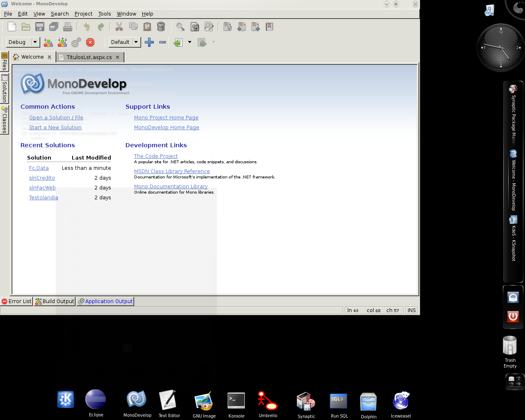Click the Undo arrow icon
Image resolution: width=525 pixels, height=420 pixels.
(87, 27)
